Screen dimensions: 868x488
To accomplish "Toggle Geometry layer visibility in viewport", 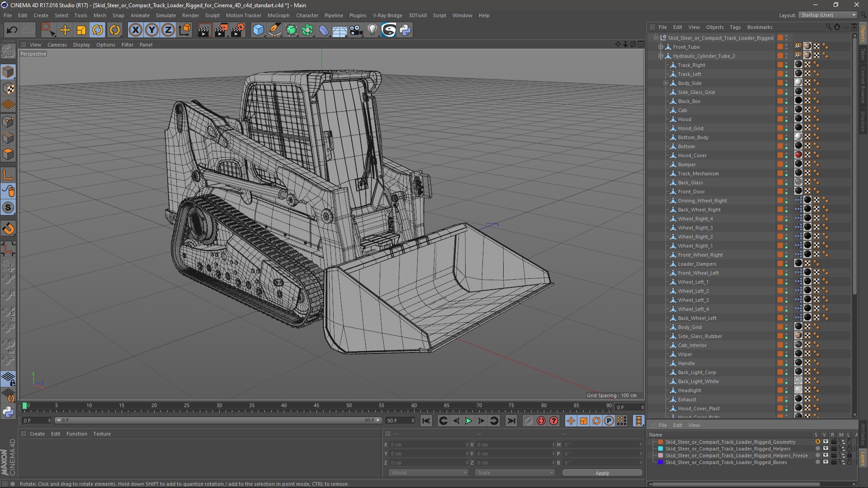I will click(826, 442).
